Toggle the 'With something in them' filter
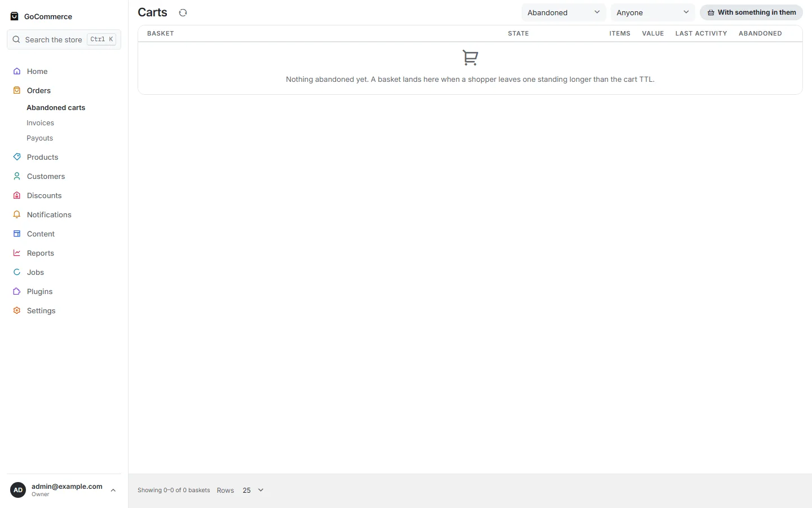The height and width of the screenshot is (508, 812). [751, 12]
